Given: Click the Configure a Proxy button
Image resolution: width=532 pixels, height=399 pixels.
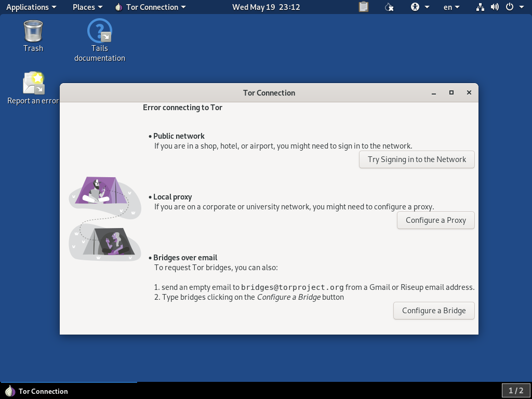Looking at the screenshot, I should point(436,220).
